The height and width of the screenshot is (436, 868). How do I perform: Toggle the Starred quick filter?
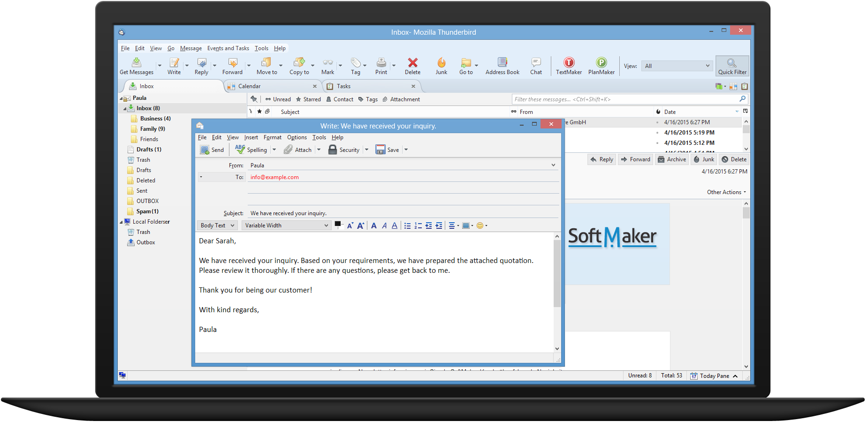[308, 99]
